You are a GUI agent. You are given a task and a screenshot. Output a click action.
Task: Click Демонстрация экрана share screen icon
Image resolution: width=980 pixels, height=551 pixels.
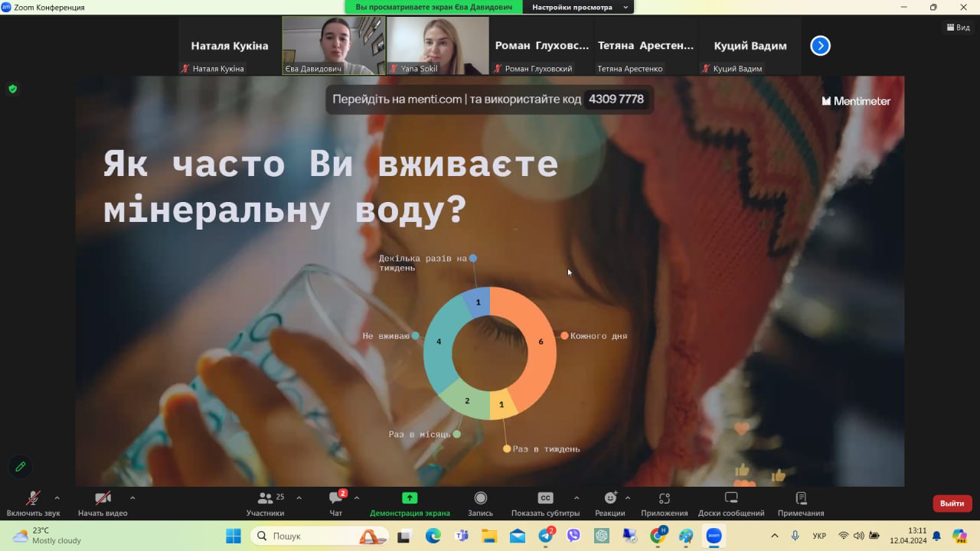[410, 498]
